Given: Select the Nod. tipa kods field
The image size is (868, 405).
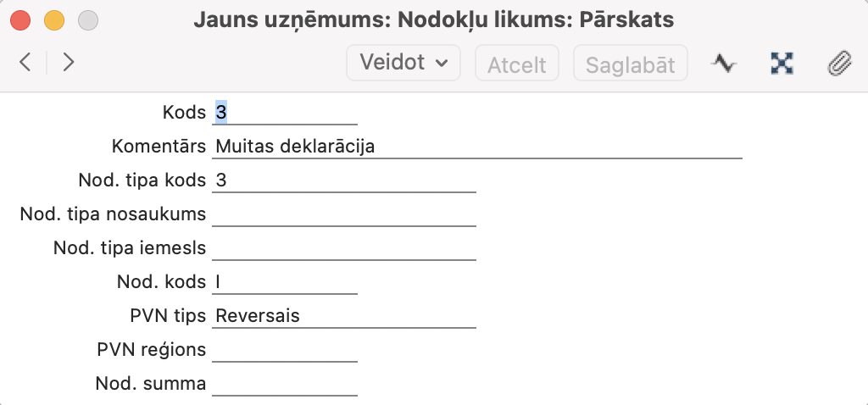Looking at the screenshot, I should pyautogui.click(x=344, y=180).
